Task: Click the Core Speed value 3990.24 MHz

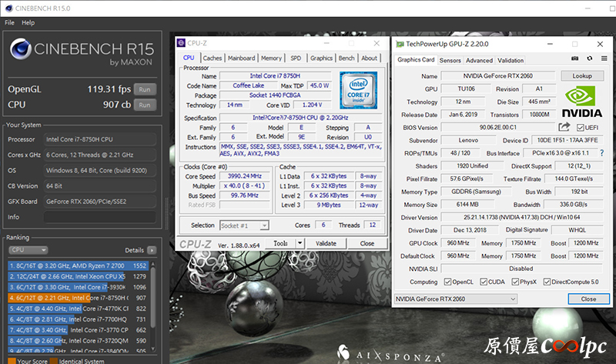Action: 245,176
